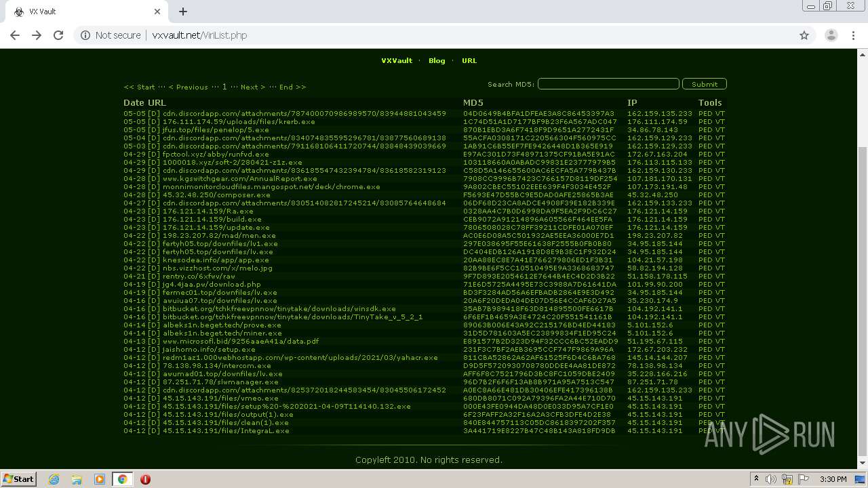Click the [D] details link for composer.exe
This screenshot has width=868, height=488.
[154, 195]
